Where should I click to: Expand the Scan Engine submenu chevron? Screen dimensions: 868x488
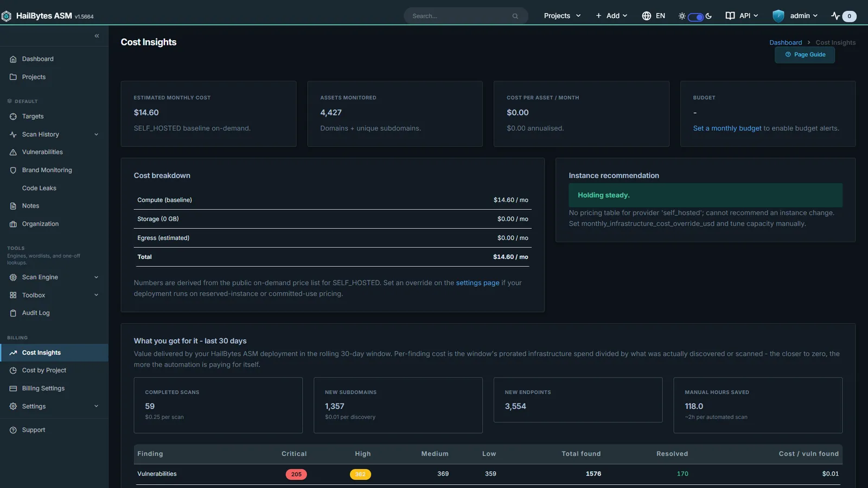click(x=96, y=277)
